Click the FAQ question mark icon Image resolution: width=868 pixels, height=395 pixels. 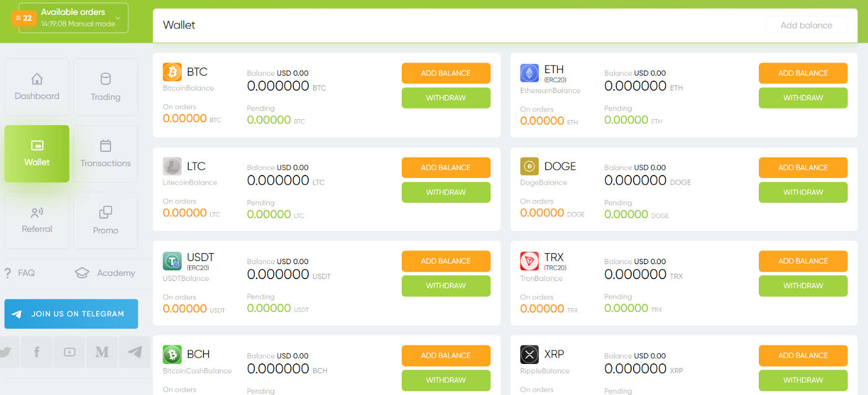point(8,273)
